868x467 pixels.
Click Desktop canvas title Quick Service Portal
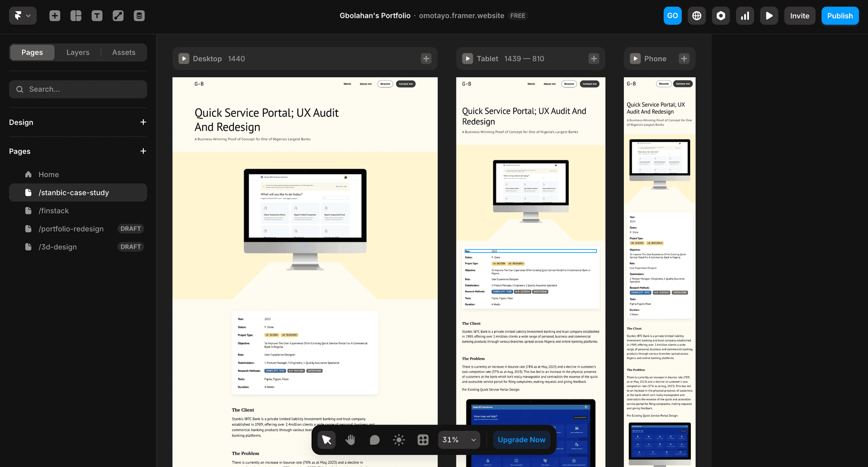click(266, 120)
